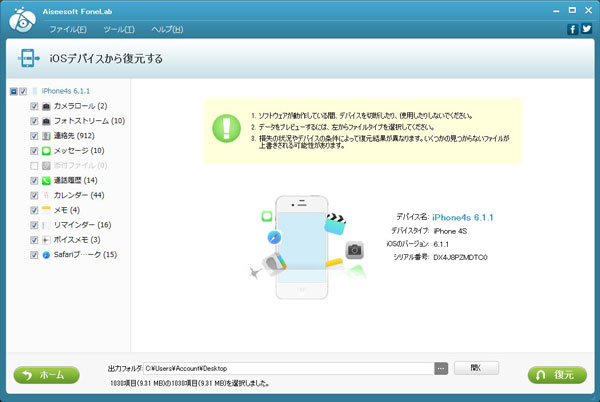Open the ファイル(F) menu
The image size is (600, 402).
click(68, 29)
